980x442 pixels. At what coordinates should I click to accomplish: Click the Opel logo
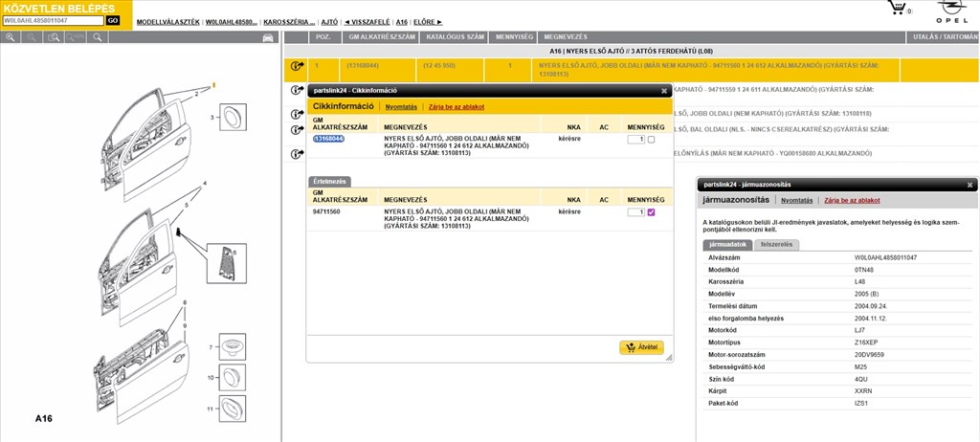click(x=951, y=11)
